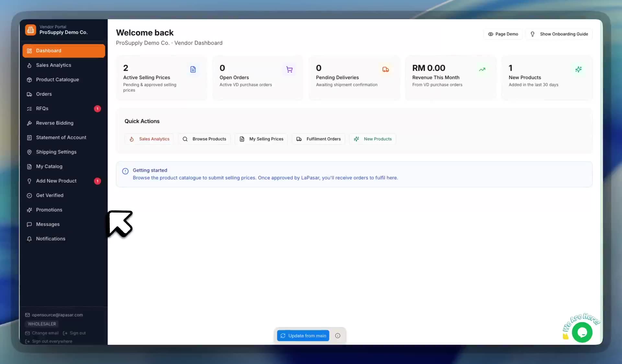
Task: Click the Active Selling Prices document icon
Action: pyautogui.click(x=193, y=69)
